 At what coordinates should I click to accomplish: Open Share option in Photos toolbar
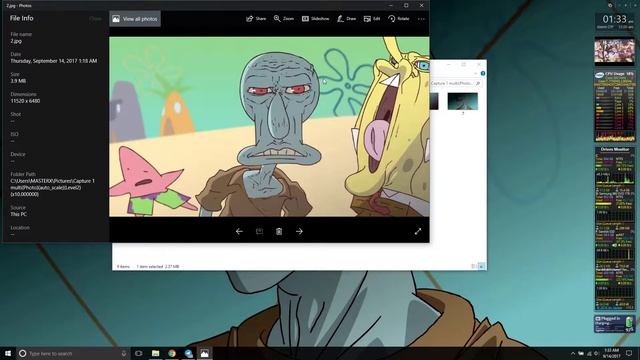click(x=256, y=19)
